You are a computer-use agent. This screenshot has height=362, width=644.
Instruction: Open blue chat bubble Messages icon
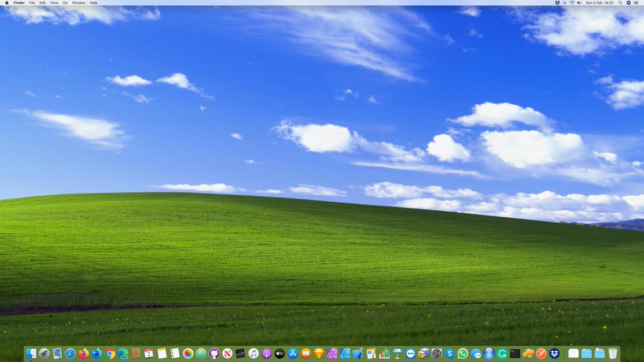coord(476,353)
